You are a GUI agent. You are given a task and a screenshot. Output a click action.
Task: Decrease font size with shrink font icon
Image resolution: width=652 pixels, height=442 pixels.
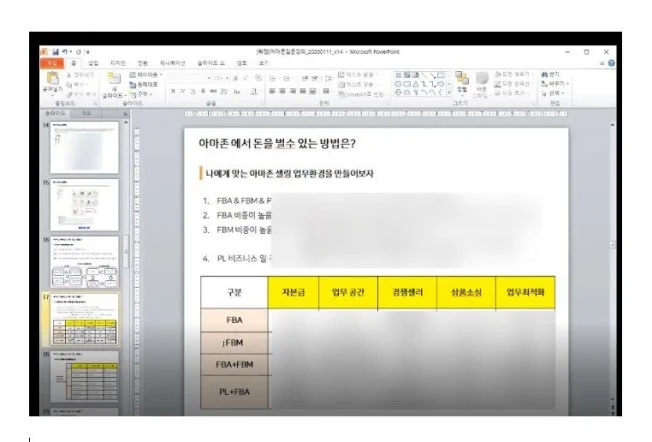(245, 78)
